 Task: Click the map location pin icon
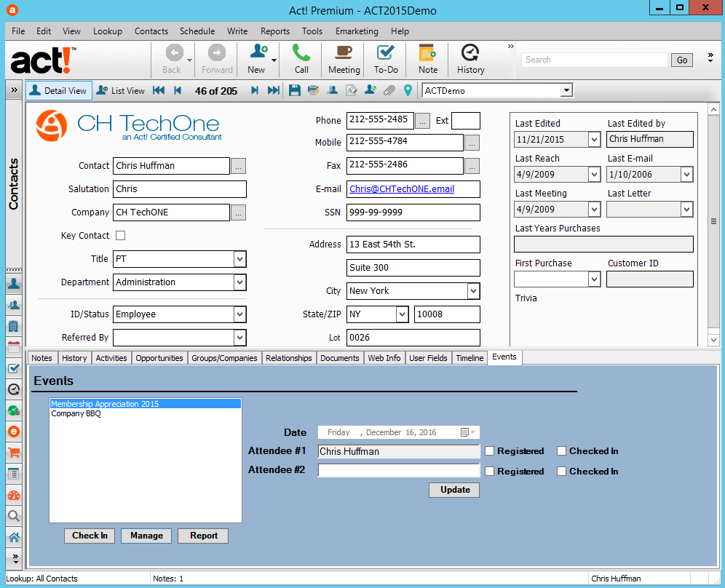click(408, 91)
